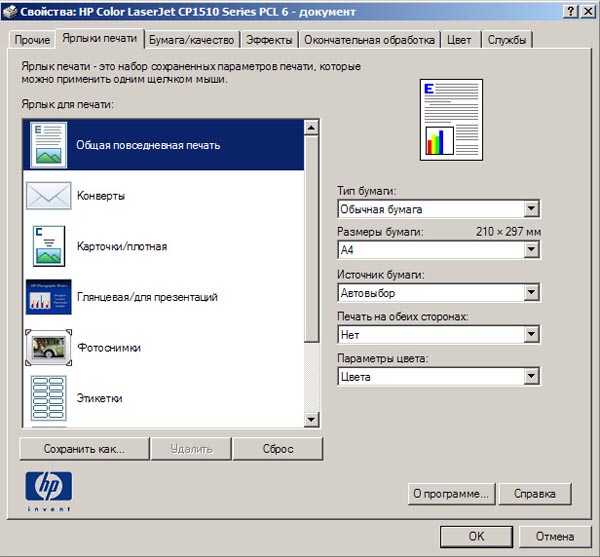Select the Этикетки list entry text
600x557 pixels.
(x=99, y=398)
